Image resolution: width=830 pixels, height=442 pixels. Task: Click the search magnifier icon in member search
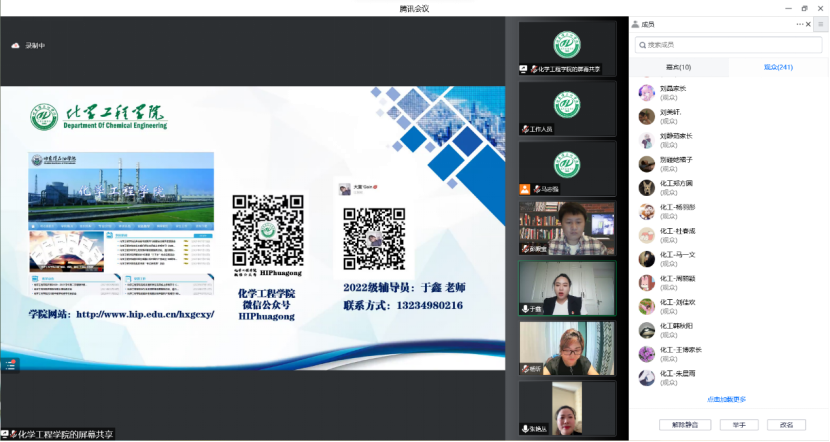pos(643,46)
